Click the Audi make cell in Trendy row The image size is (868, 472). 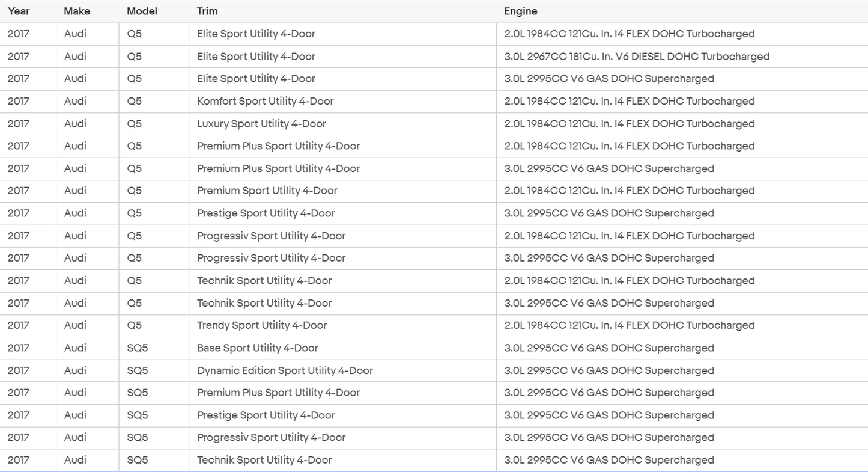coord(88,326)
